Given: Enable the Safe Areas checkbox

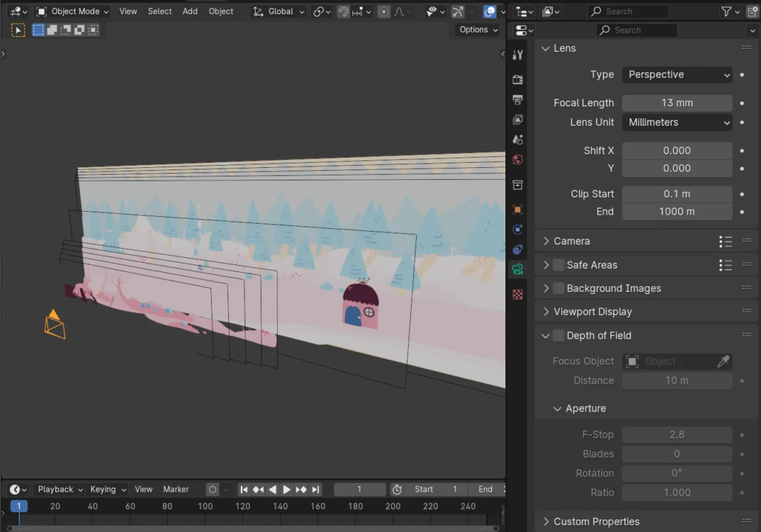Looking at the screenshot, I should tap(558, 265).
